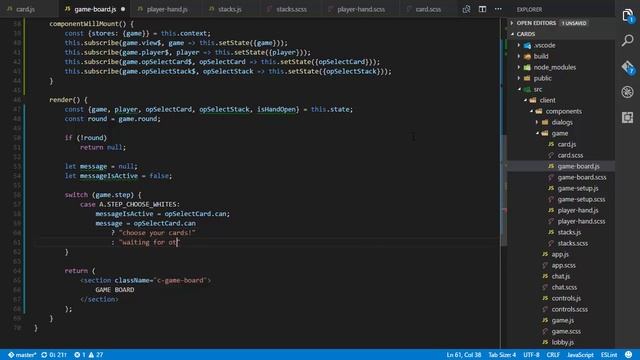Open app.js in the explorer
Screen dimensions: 640x360
561,254
